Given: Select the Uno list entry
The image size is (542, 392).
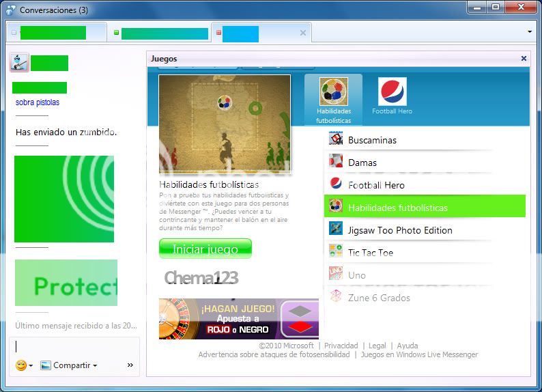Looking at the screenshot, I should [x=425, y=275].
